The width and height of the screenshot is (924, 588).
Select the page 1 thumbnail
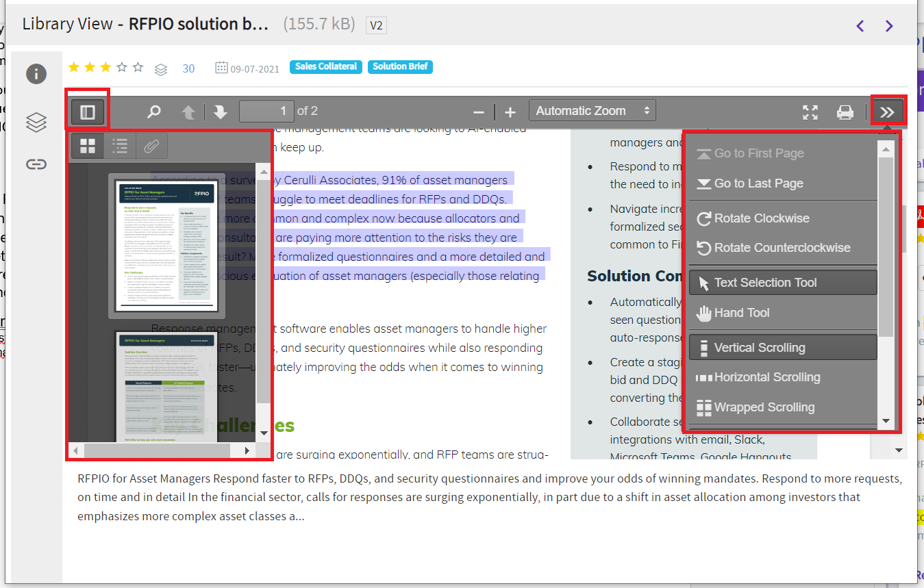[x=167, y=246]
